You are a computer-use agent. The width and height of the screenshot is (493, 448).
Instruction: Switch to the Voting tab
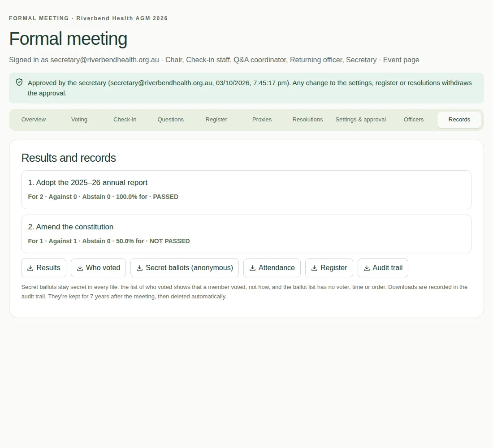(x=79, y=120)
